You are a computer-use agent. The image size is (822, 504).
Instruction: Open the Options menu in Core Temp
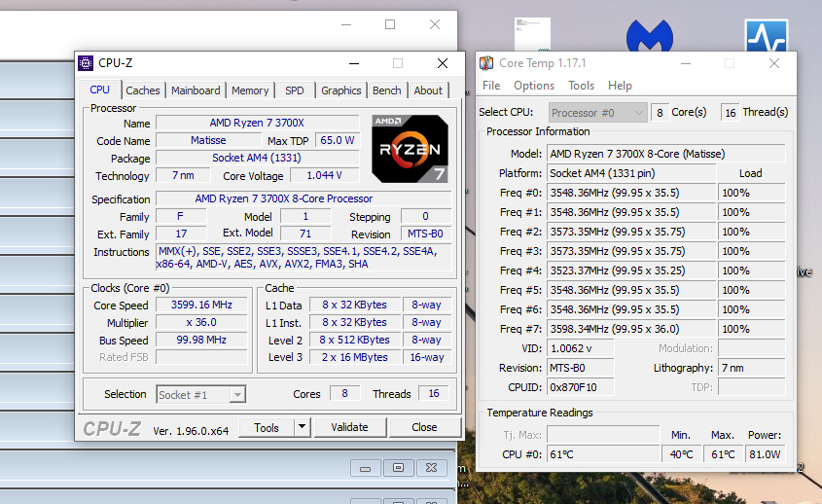click(x=534, y=86)
